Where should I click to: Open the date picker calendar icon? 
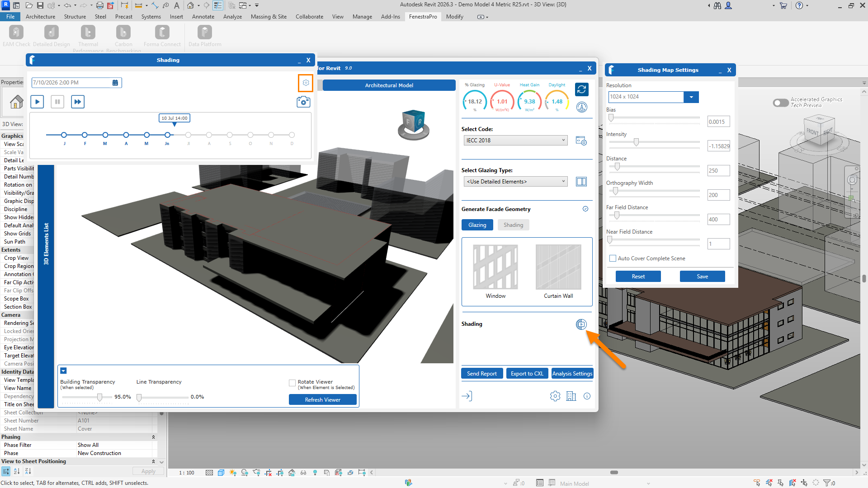[x=115, y=83]
